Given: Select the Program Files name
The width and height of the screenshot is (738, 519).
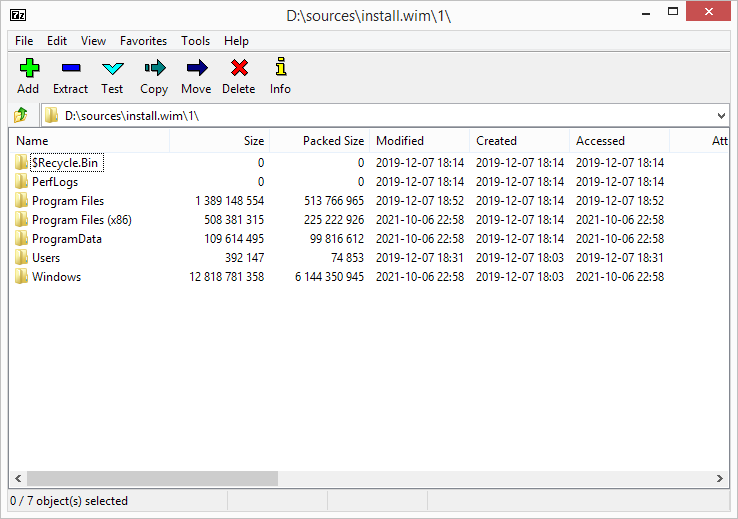Looking at the screenshot, I should point(68,201).
